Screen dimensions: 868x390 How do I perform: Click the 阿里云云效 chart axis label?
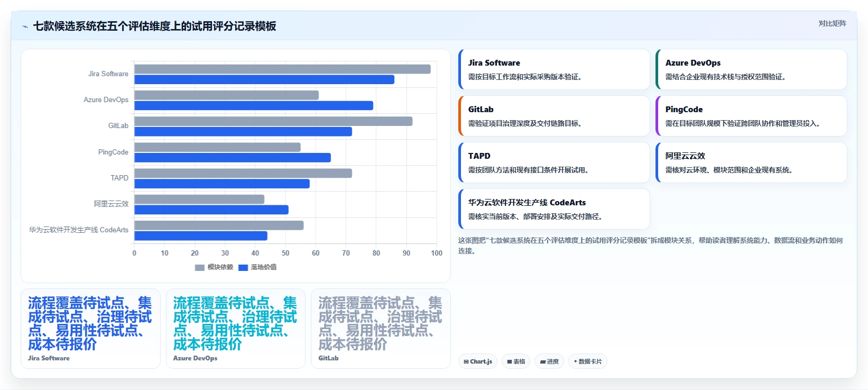tap(112, 204)
